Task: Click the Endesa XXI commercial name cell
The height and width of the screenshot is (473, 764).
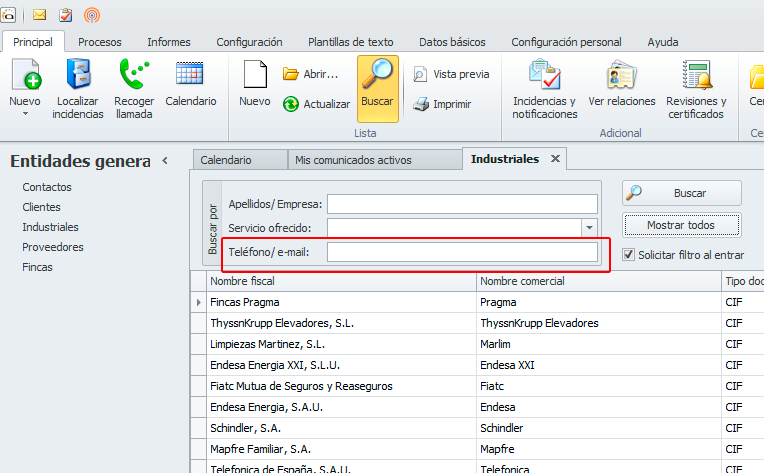Action: [x=598, y=365]
